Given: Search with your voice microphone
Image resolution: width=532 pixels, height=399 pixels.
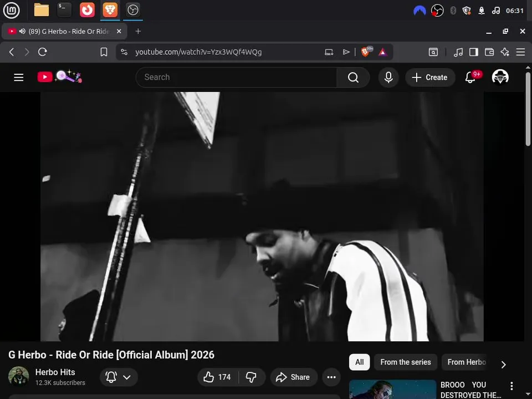Looking at the screenshot, I should pyautogui.click(x=388, y=78).
